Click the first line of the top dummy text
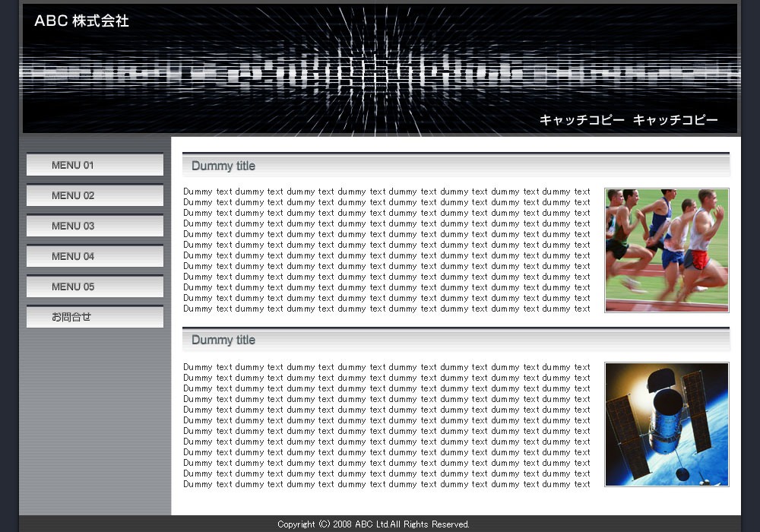Viewport: 760px width, 532px height. pos(386,192)
